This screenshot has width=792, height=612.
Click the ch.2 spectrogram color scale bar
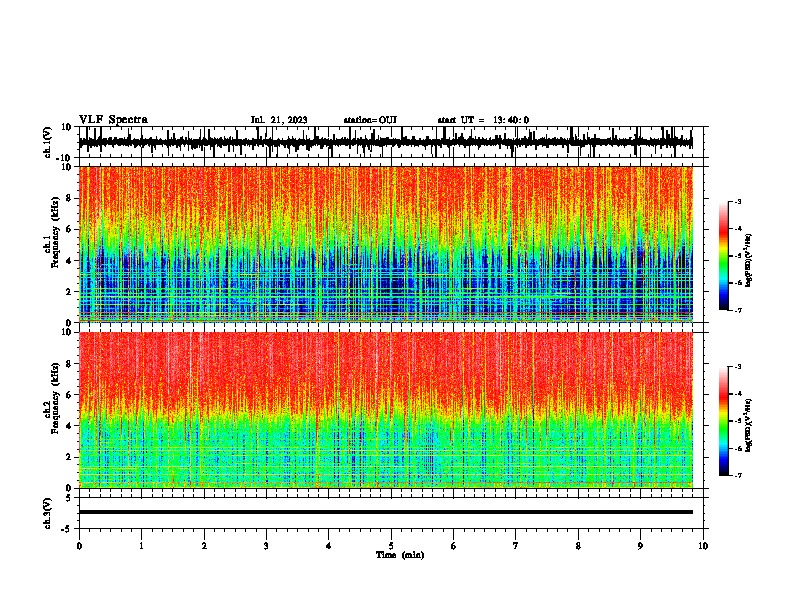(724, 421)
